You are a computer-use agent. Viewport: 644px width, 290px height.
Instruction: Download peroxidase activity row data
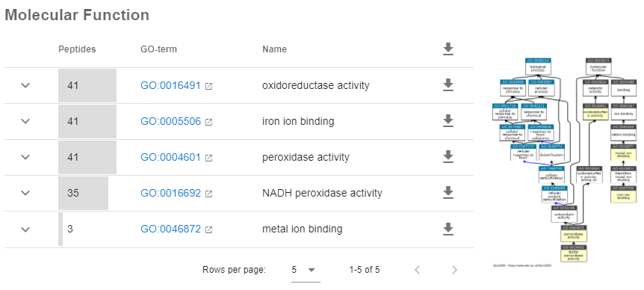[x=448, y=157]
